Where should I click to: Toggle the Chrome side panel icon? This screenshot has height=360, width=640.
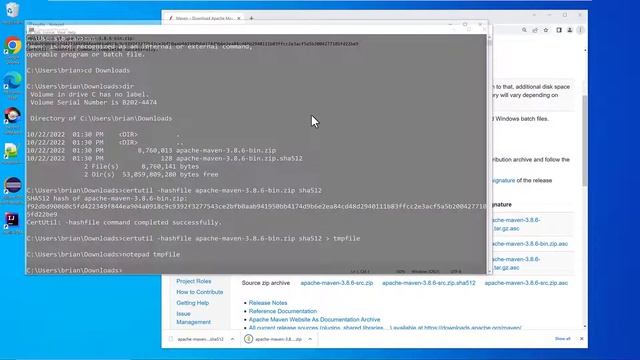(559, 30)
